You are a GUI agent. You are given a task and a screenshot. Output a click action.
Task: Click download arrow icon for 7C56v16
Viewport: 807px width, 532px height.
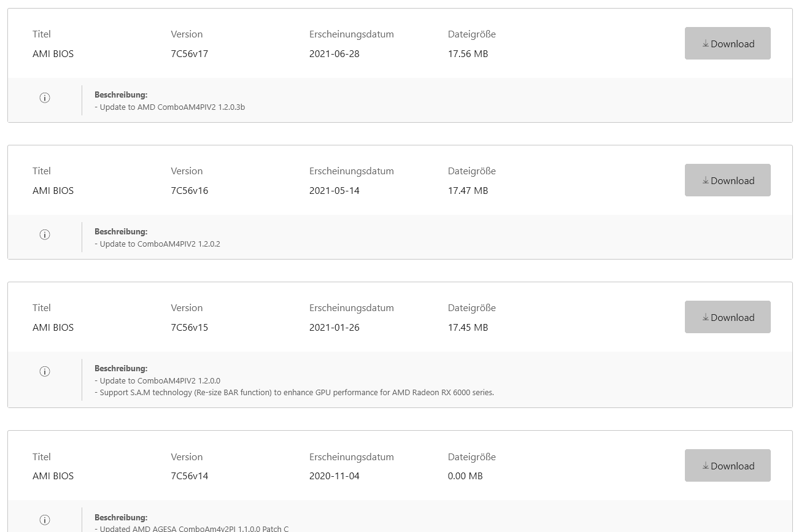point(706,180)
